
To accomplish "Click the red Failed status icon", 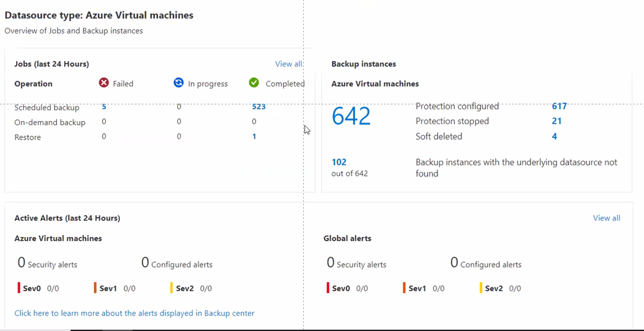I will pyautogui.click(x=104, y=83).
